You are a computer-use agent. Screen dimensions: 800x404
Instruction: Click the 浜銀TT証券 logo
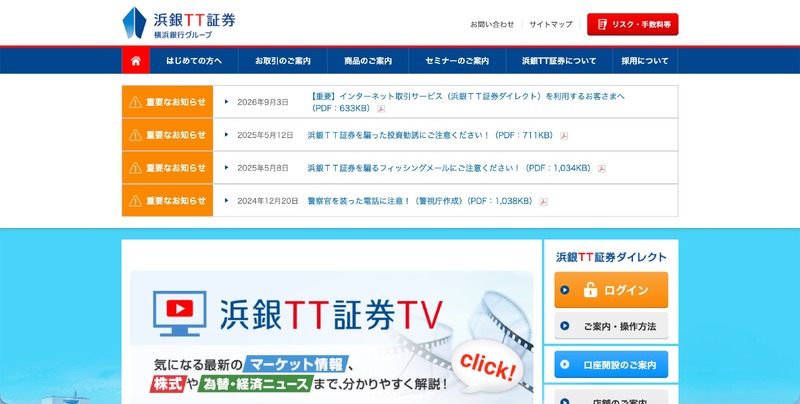tap(179, 23)
